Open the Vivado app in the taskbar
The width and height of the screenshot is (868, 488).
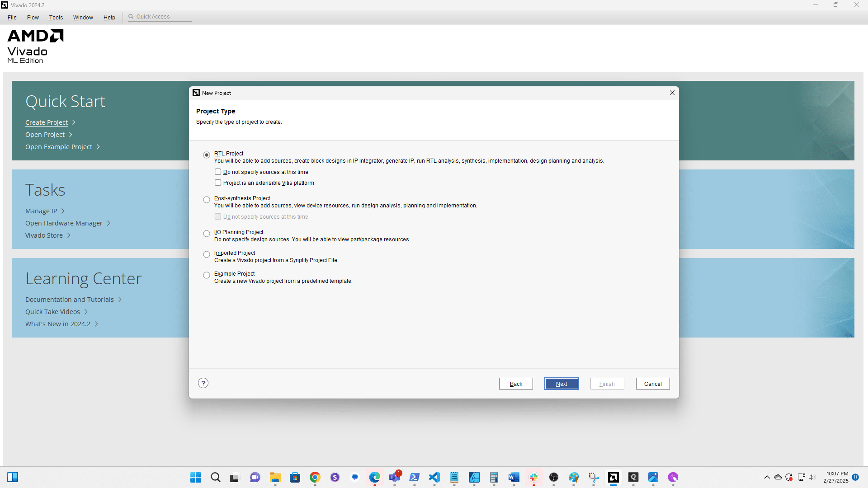click(x=613, y=477)
